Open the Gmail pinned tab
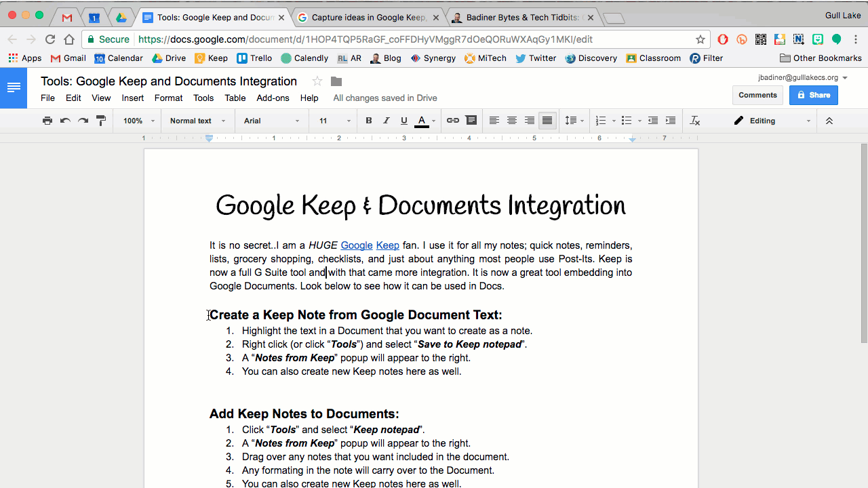 67,18
